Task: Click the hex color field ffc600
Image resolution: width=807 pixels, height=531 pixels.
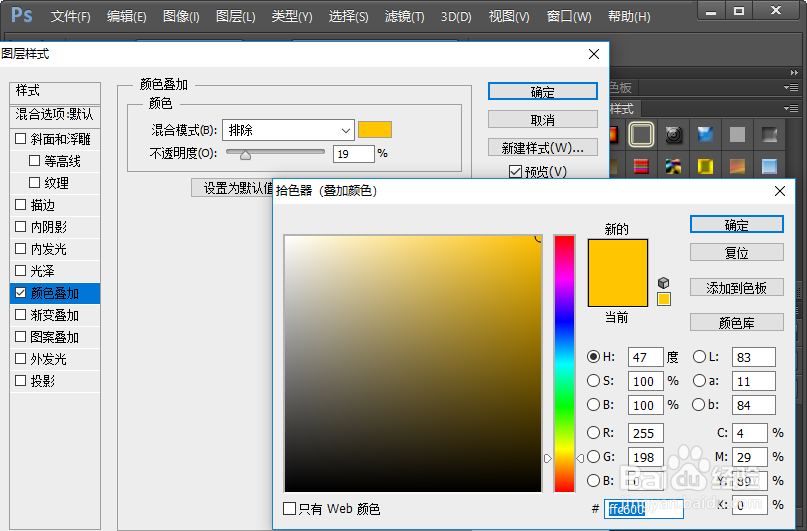Action: tap(643, 509)
